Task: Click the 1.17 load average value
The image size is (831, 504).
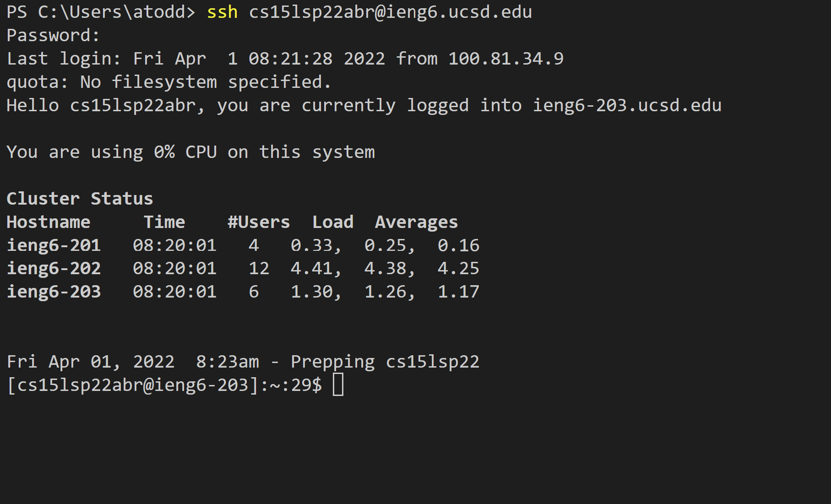Action: [x=459, y=292]
